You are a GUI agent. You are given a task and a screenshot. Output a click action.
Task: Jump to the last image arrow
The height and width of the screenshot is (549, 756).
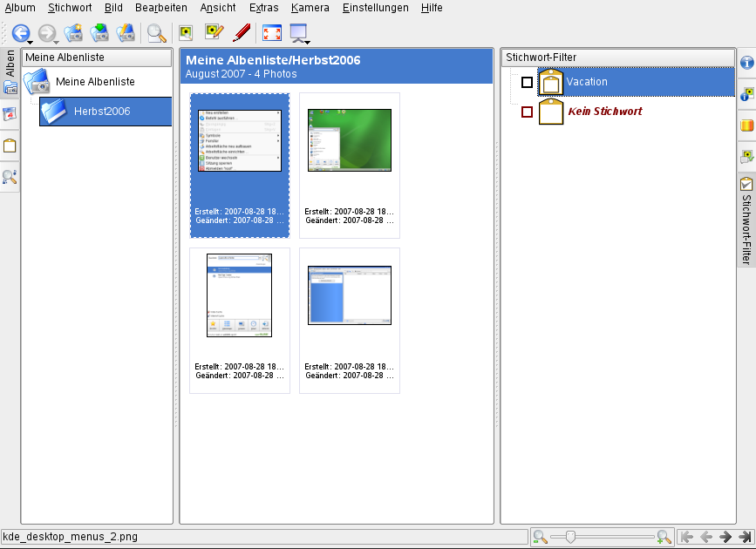[745, 537]
